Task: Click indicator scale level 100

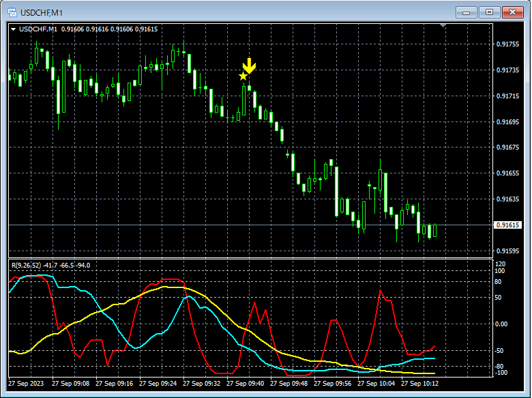Action: 500,271
